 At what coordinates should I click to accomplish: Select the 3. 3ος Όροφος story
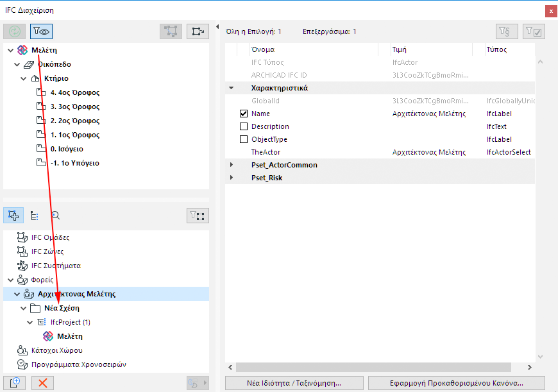pos(75,107)
